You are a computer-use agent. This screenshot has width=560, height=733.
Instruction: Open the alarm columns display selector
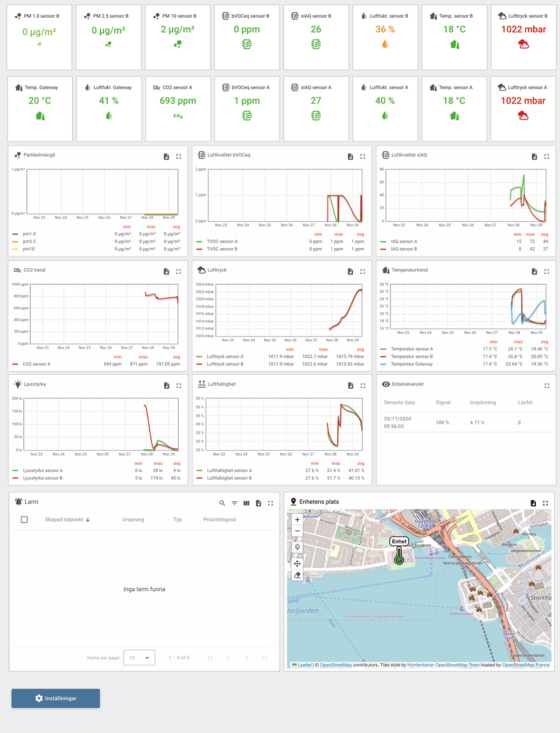pos(246,503)
